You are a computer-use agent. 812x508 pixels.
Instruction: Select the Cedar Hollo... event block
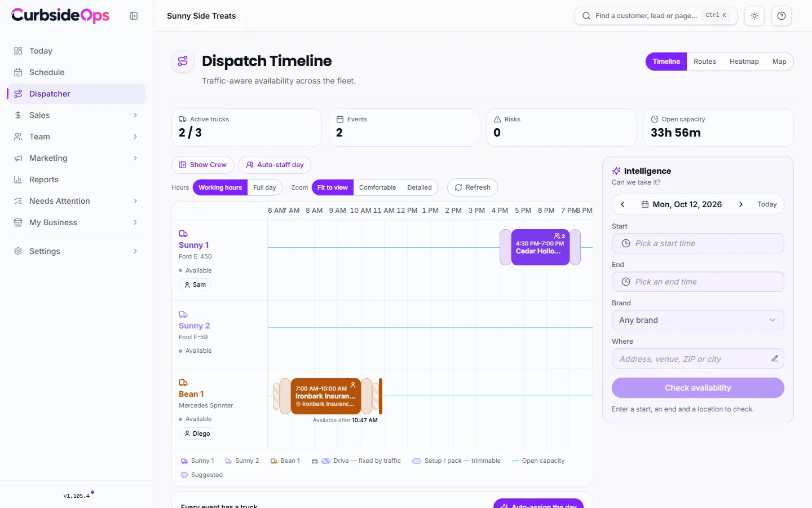click(x=540, y=247)
